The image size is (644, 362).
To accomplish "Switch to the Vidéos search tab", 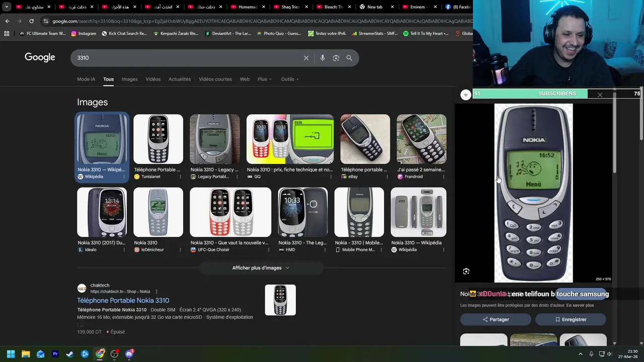I will pos(153,79).
